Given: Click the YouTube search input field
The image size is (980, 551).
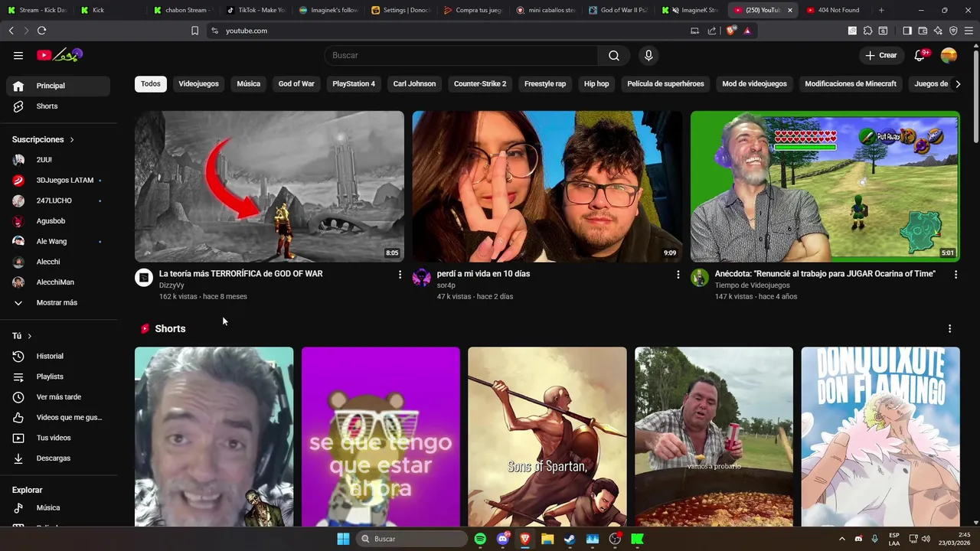Looking at the screenshot, I should point(461,55).
